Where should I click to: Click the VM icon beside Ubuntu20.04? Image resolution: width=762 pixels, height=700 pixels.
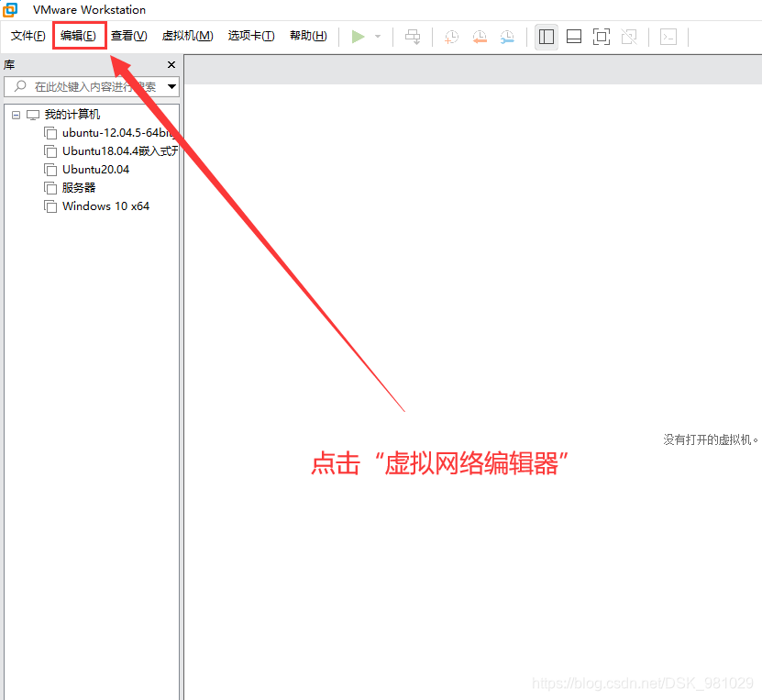(50, 170)
